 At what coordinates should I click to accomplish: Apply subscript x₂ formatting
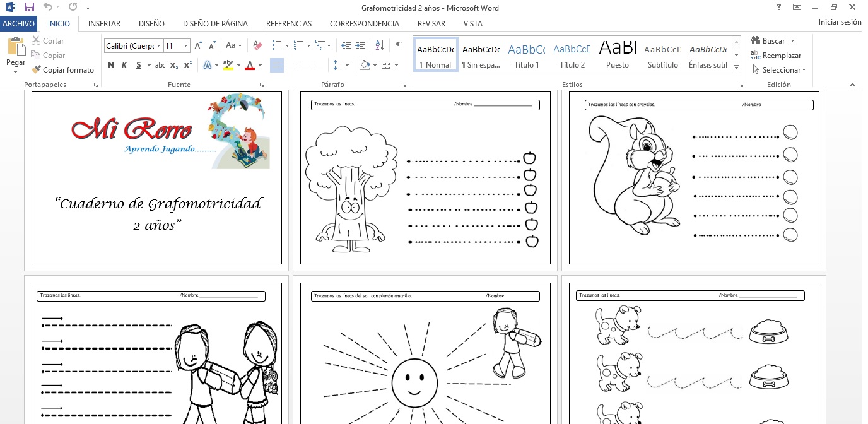tap(174, 65)
